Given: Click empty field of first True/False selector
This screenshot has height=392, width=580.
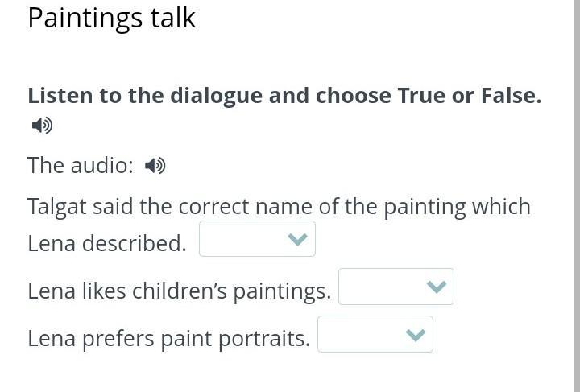Looking at the screenshot, I should pos(240,239).
